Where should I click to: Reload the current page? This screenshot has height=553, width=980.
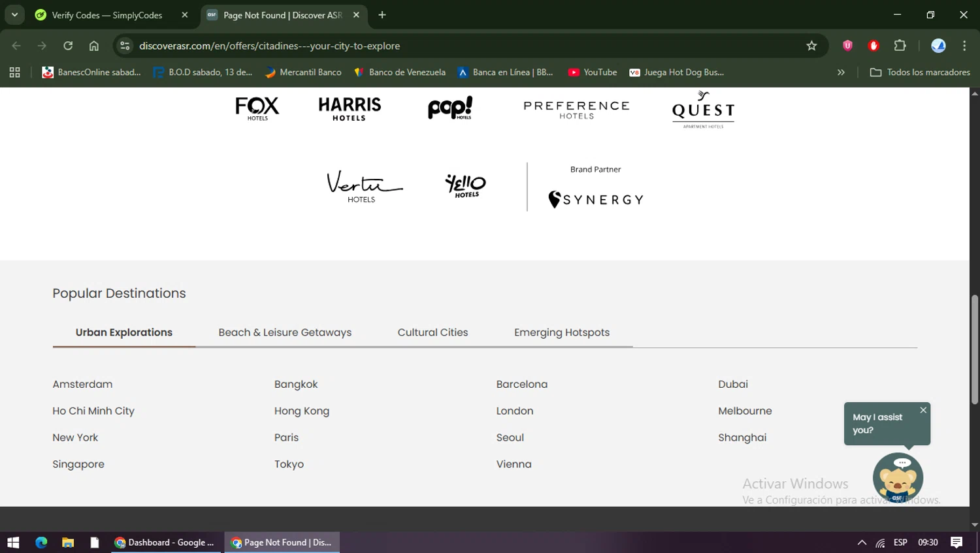(x=68, y=46)
